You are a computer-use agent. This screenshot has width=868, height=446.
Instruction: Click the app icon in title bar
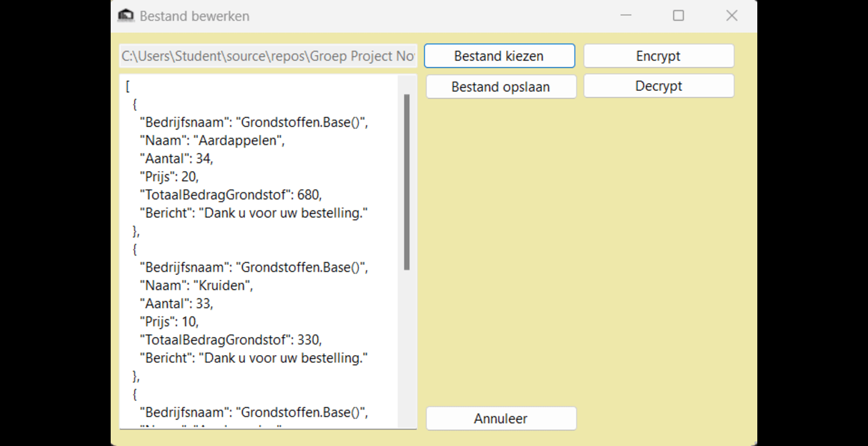(126, 16)
